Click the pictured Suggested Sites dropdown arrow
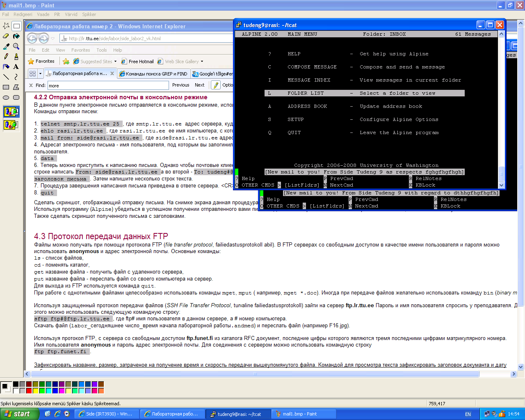Screen dimensions: 525x420 [x=116, y=62]
